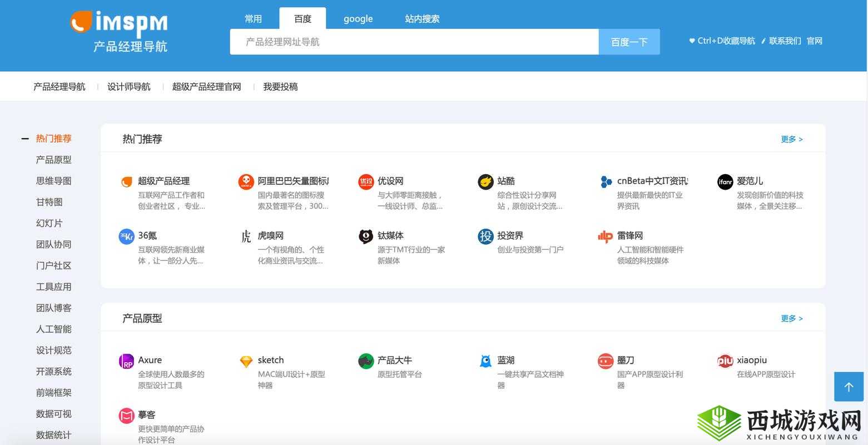Image resolution: width=868 pixels, height=445 pixels.
Task: Choose 设计师导航 in the top menu
Action: (x=128, y=86)
